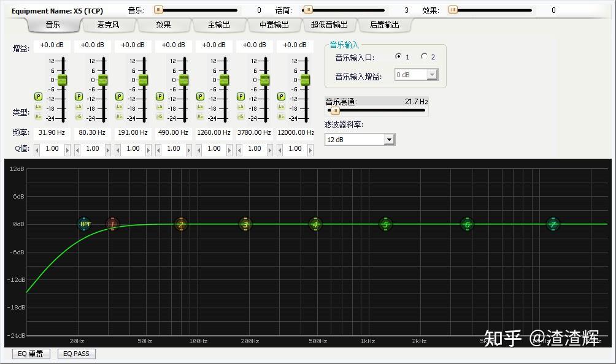Click the EQ 重置 button
The image size is (616, 364).
(x=31, y=354)
